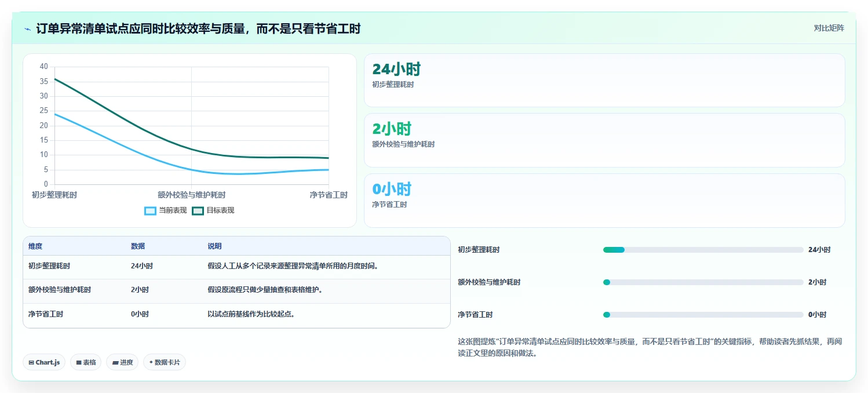Click the 初步整理耗时 progress bar
The width and height of the screenshot is (868, 393).
(x=703, y=250)
